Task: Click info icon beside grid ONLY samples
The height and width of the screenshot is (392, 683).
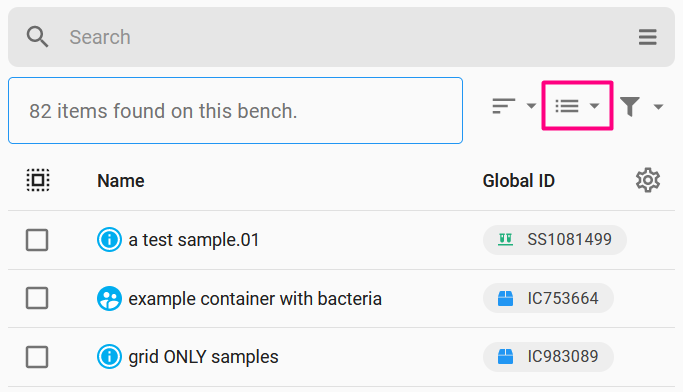Action: point(109,356)
